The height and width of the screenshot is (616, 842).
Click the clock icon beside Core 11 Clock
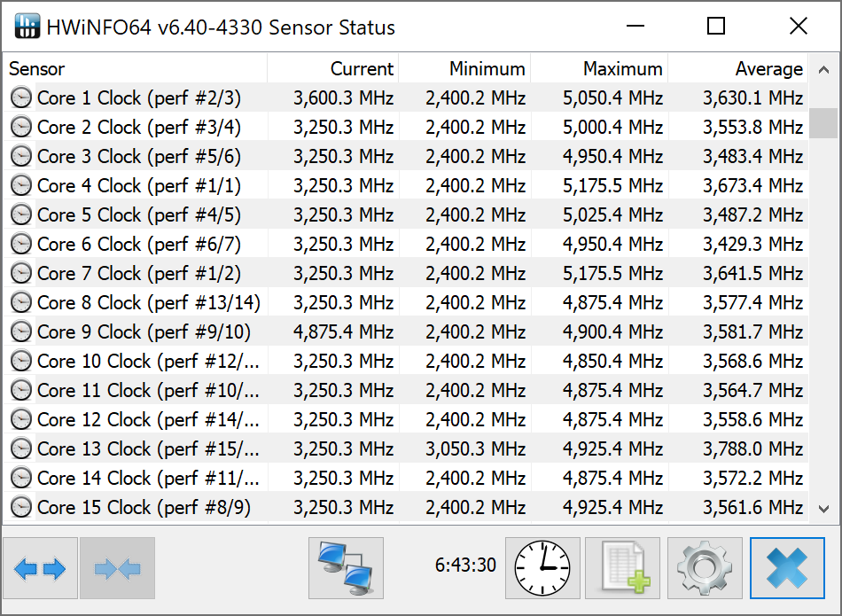pyautogui.click(x=21, y=391)
